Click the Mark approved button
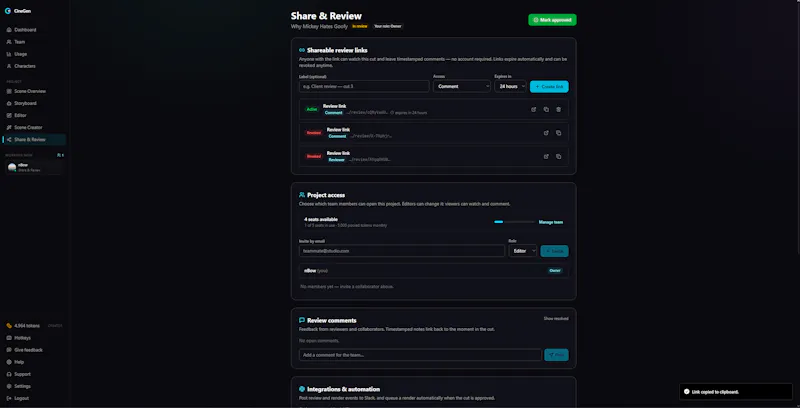800x408 pixels. point(552,20)
